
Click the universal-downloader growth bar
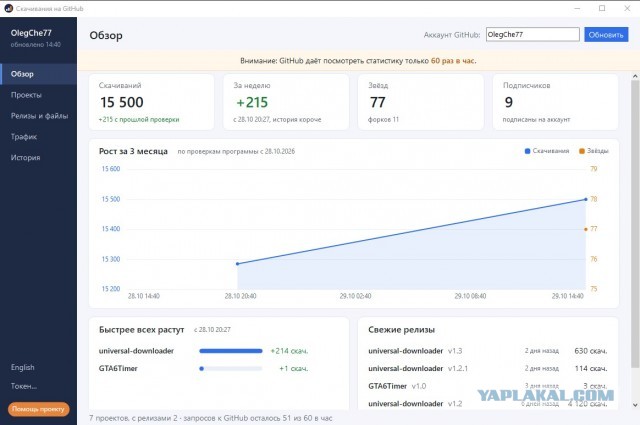point(231,351)
